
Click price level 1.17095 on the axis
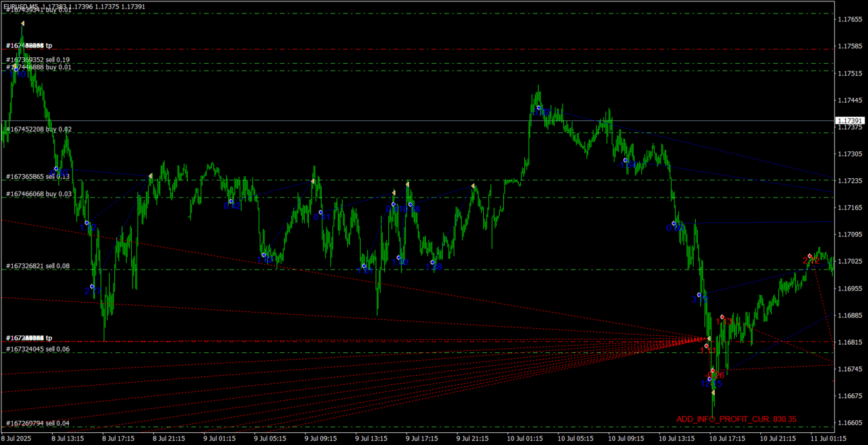tap(851, 235)
